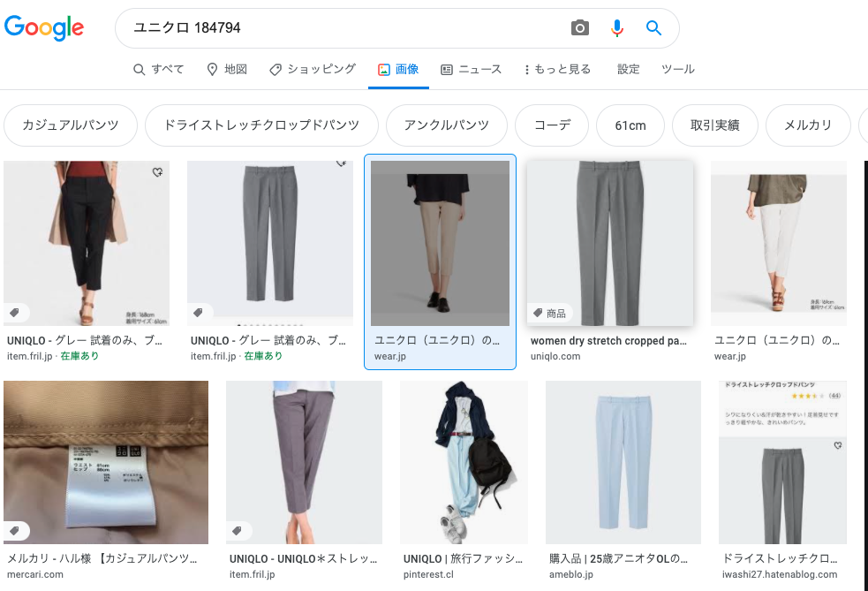Switch to ショッピング tab

[x=313, y=69]
